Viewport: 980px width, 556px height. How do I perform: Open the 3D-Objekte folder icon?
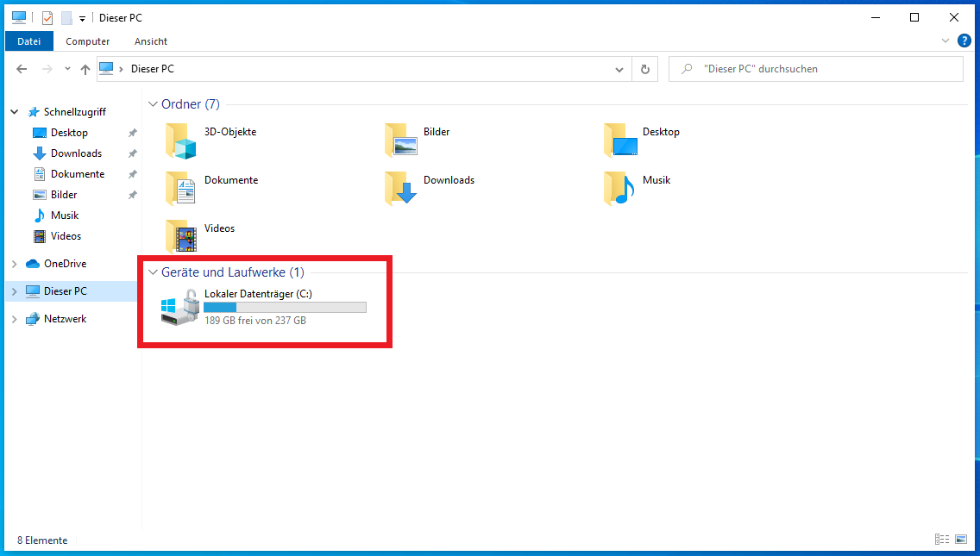(x=181, y=140)
